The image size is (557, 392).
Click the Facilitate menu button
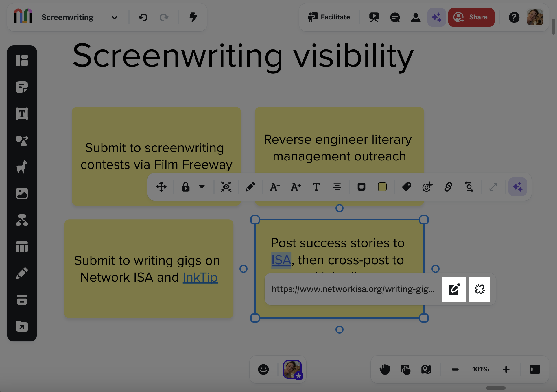point(329,17)
